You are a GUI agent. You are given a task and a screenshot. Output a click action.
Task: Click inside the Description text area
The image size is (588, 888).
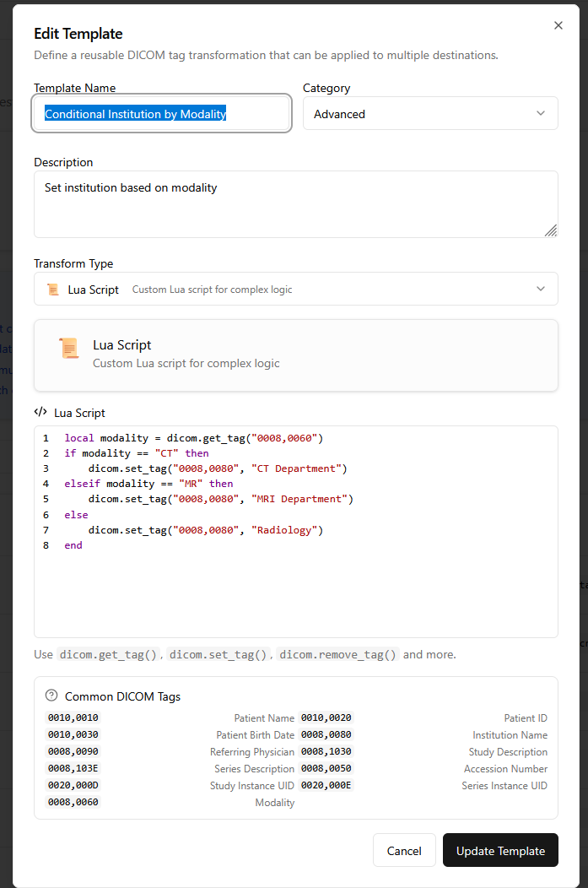pyautogui.click(x=295, y=204)
